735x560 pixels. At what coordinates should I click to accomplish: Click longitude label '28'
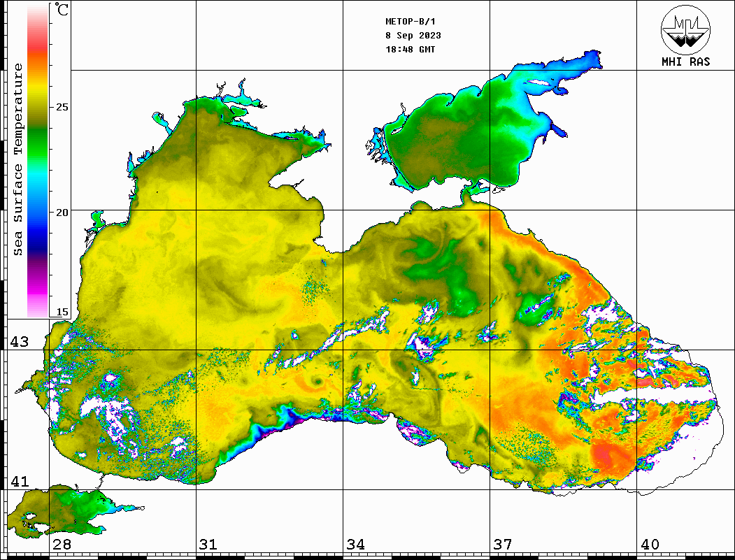(x=62, y=544)
